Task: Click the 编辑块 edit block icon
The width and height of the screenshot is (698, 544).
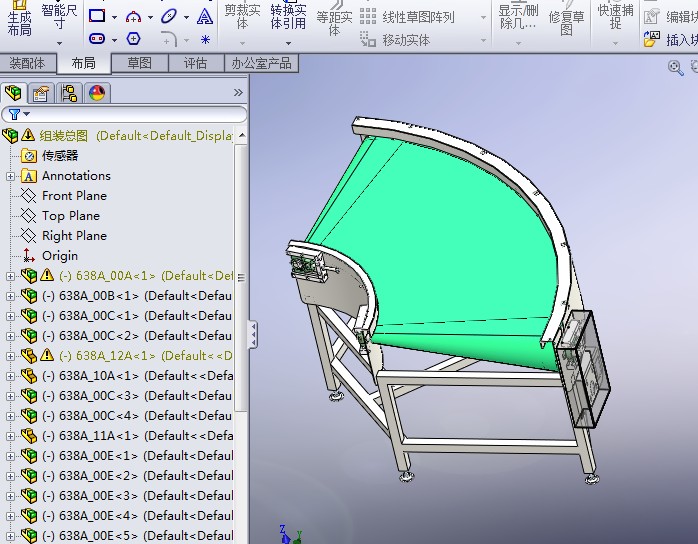Action: [652, 17]
